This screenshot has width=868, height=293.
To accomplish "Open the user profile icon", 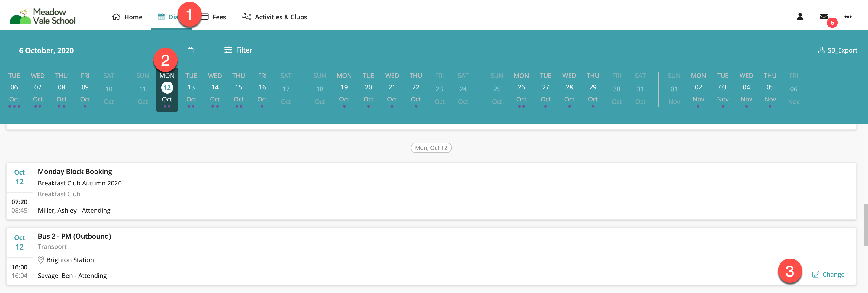I will 800,17.
